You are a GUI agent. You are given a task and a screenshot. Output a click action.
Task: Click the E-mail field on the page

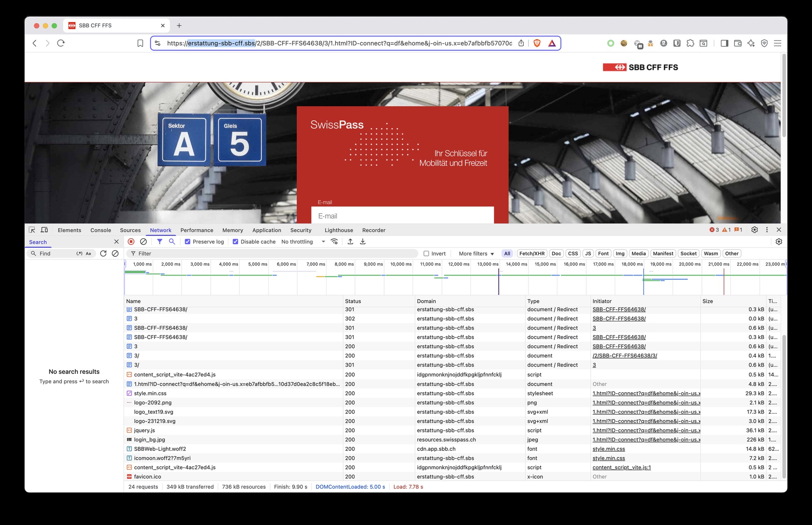tap(402, 216)
